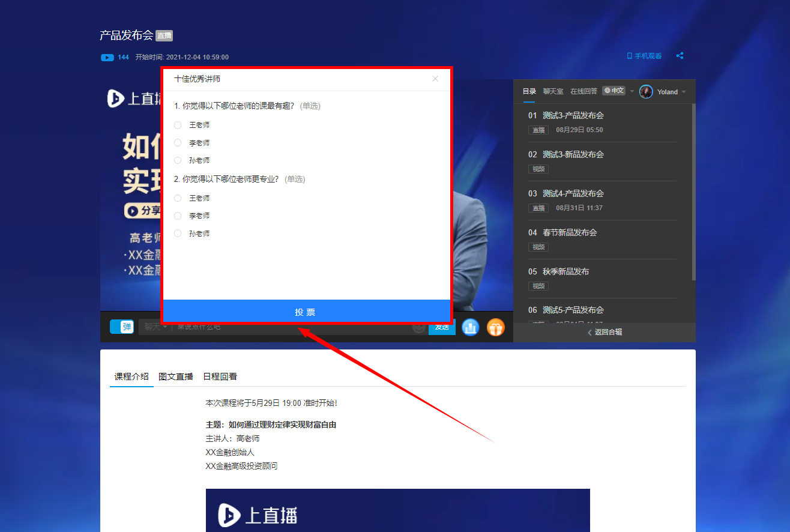Select 李老师 for question 2
The width and height of the screenshot is (790, 532).
coord(178,216)
